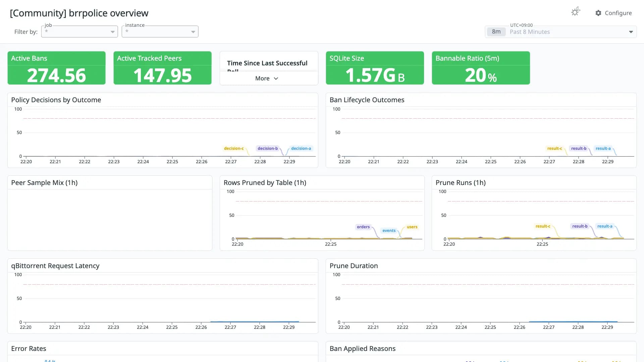Toggle the light/dark theme icon
The image size is (644, 362).
click(576, 12)
